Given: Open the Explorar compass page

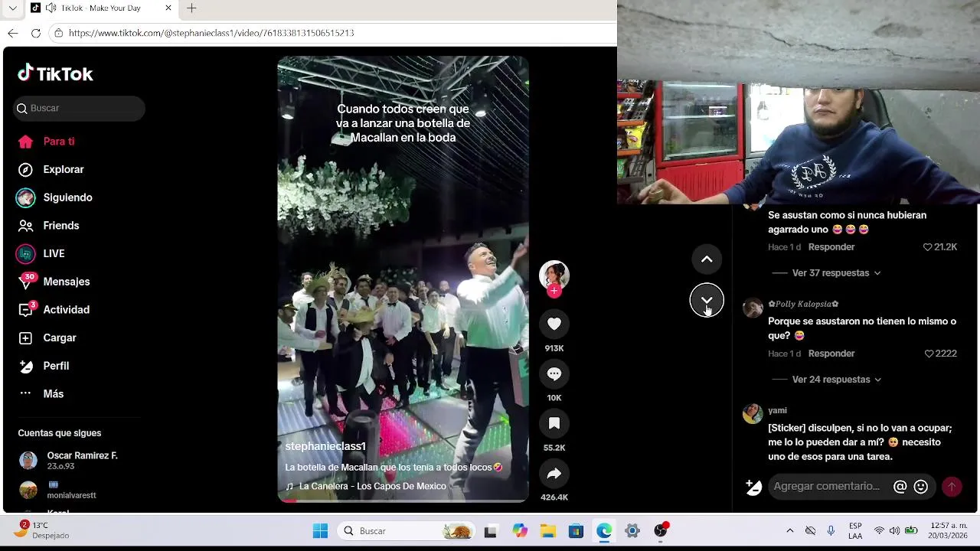Looking at the screenshot, I should pyautogui.click(x=51, y=170).
